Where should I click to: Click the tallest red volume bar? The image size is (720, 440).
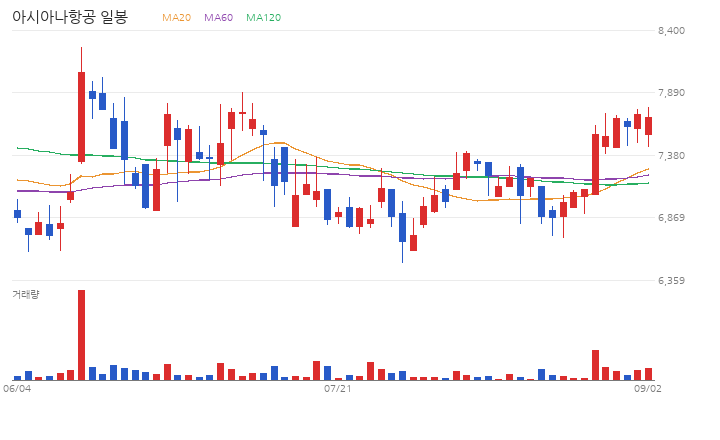pyautogui.click(x=81, y=335)
